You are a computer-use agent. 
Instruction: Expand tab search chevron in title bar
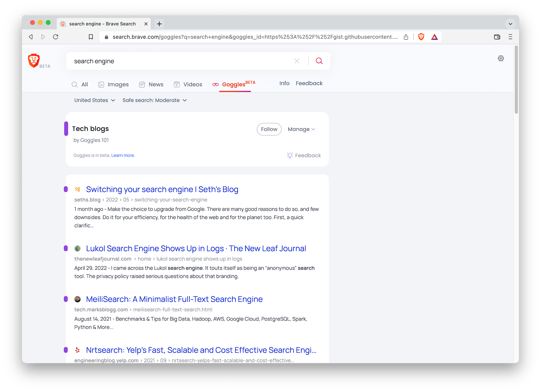point(510,24)
